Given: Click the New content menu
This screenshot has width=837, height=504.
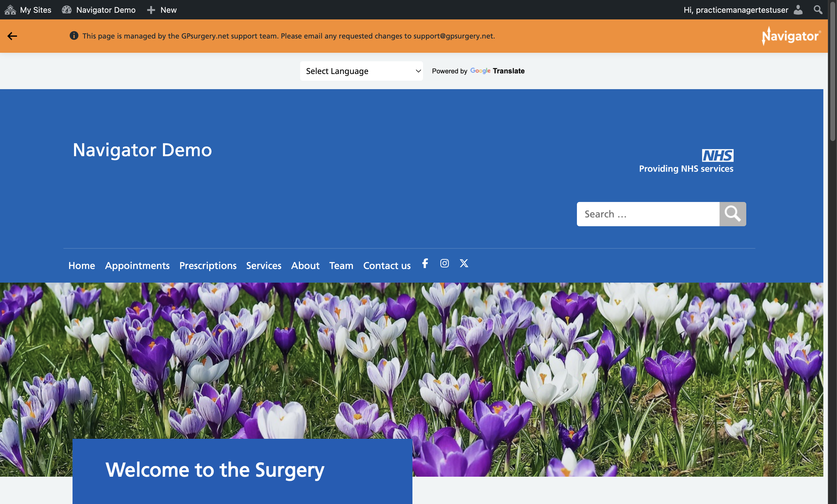Looking at the screenshot, I should click(x=162, y=10).
